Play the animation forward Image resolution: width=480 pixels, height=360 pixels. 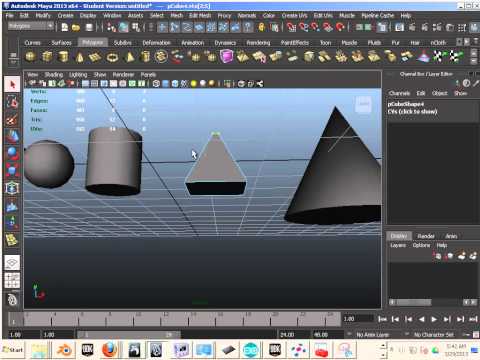coord(434,319)
